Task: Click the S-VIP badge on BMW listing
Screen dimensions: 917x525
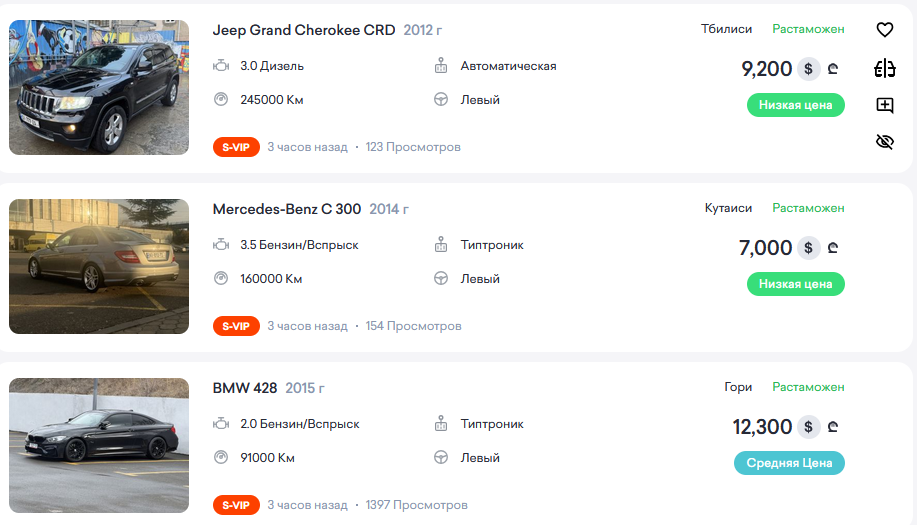Action: pyautogui.click(x=236, y=505)
